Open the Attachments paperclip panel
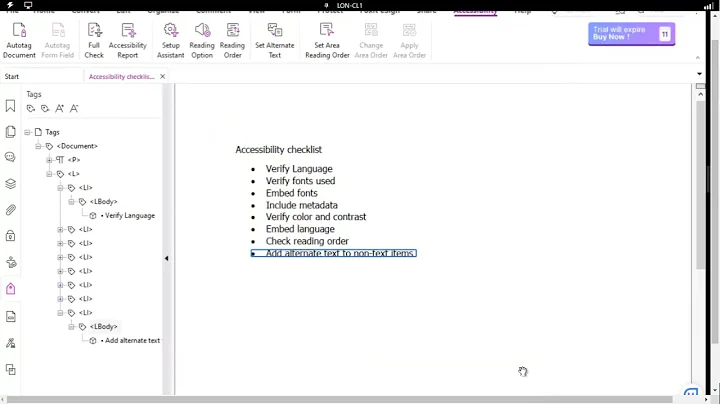The image size is (720, 404). click(x=11, y=210)
